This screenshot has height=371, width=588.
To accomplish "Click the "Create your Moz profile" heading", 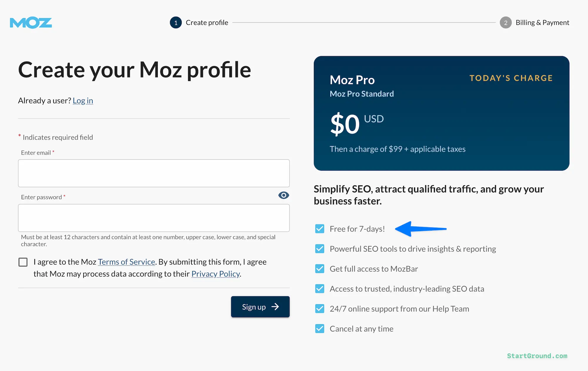I will [134, 70].
